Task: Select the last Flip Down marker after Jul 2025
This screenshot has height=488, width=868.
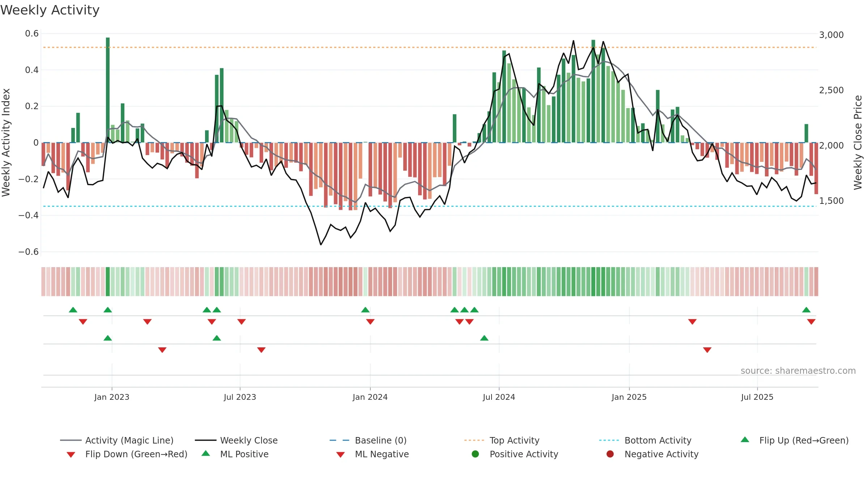Action: coord(811,322)
